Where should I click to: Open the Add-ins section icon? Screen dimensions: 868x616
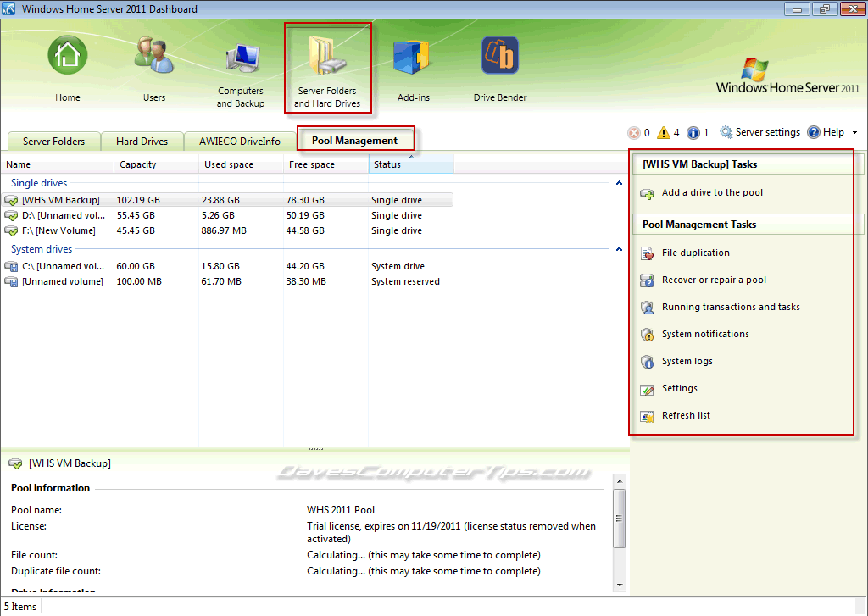413,55
